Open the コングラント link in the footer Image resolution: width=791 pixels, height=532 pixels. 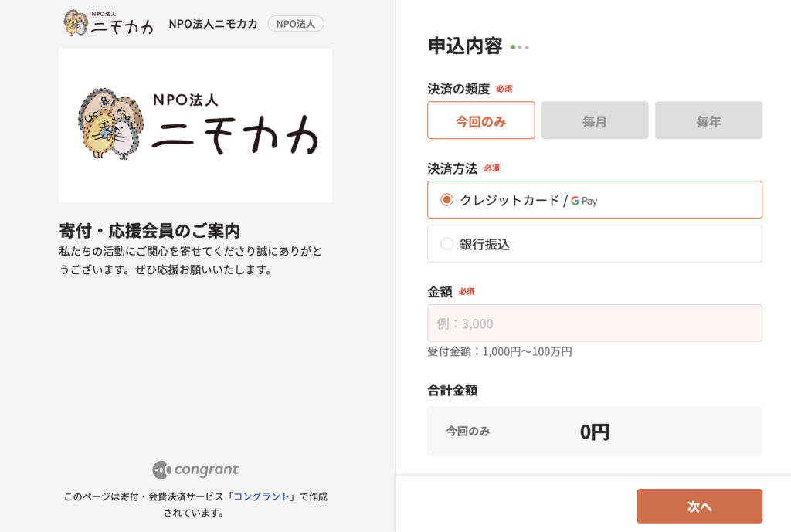click(x=263, y=497)
